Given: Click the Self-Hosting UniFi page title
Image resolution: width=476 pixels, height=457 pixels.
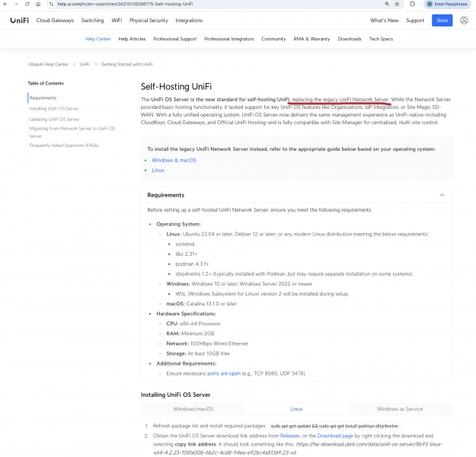Looking at the screenshot, I should point(176,87).
